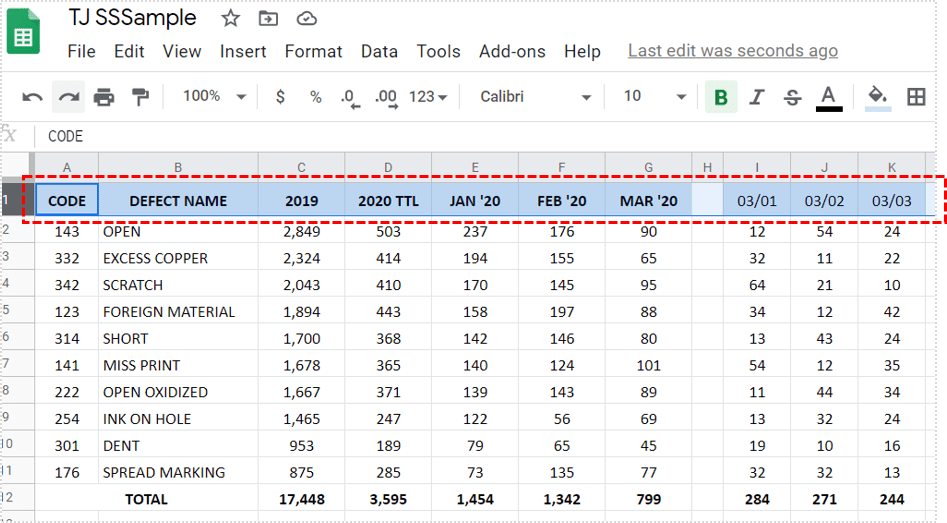Open the fill color picker

pos(877,97)
